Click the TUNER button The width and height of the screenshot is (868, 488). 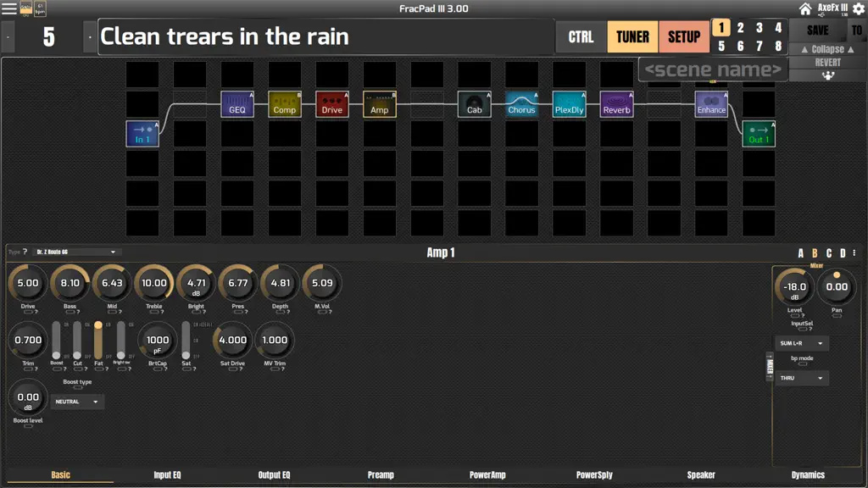click(632, 37)
